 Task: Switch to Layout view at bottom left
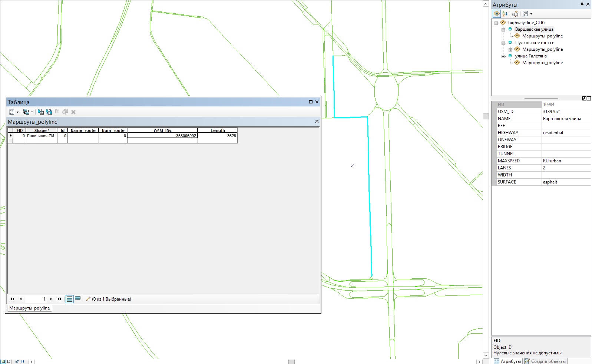[x=9, y=361]
